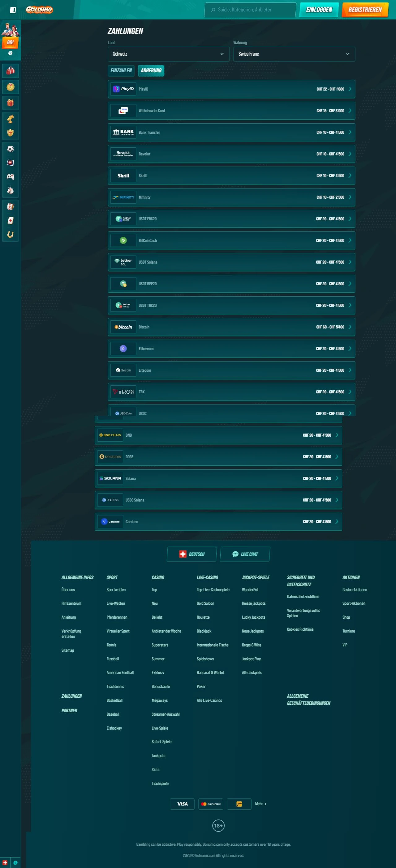Screen dimensions: 396x868
Task: Open the game controller sidebar icon
Action: click(11, 176)
